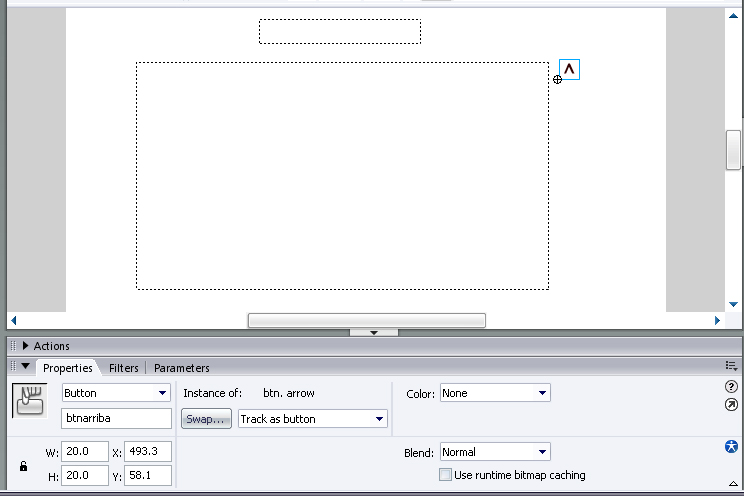Click the Help question mark icon

click(x=731, y=387)
